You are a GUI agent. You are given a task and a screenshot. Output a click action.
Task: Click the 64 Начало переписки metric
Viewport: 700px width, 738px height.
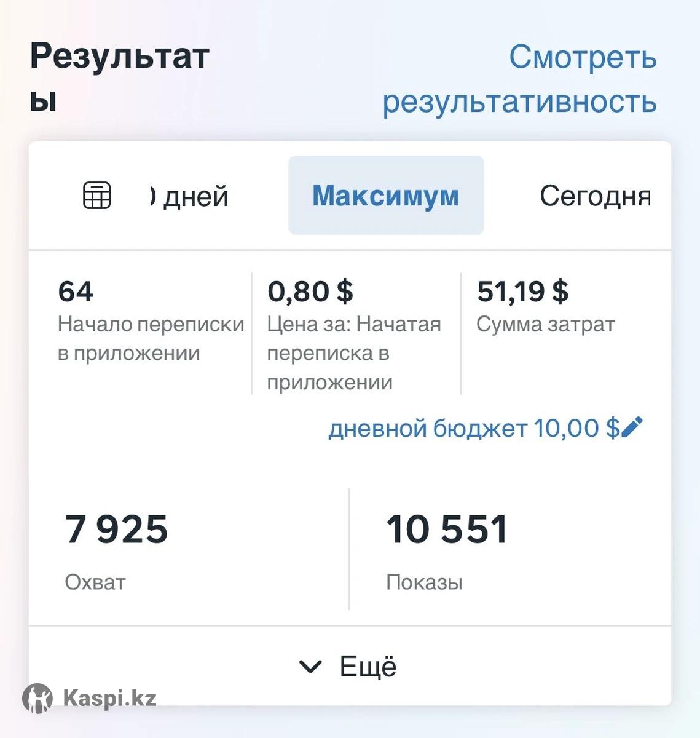click(x=76, y=291)
